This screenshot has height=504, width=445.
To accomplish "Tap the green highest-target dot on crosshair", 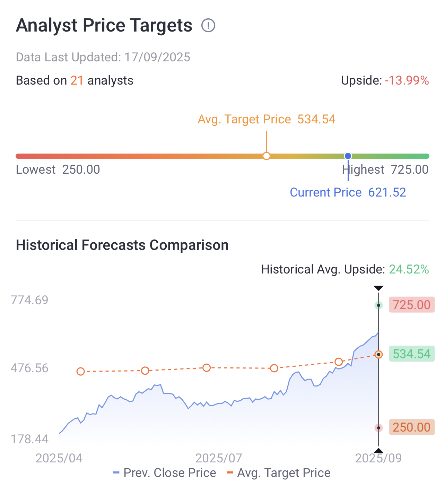I will click(x=379, y=305).
